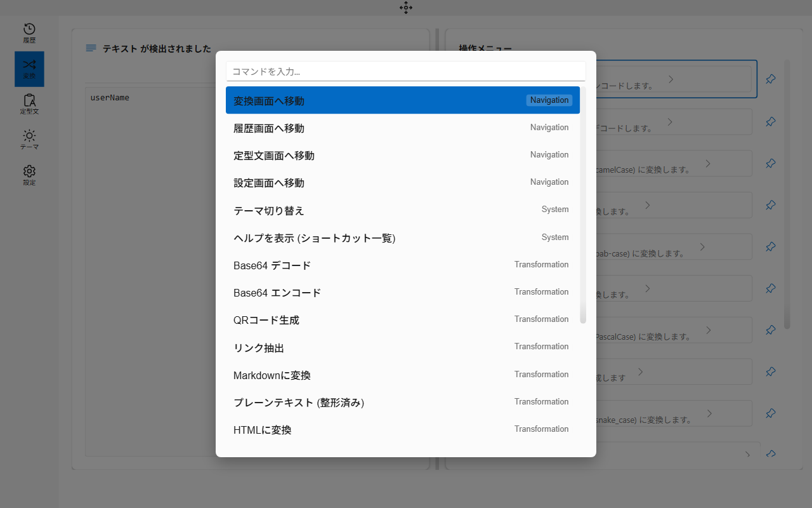Select the 変換 (convert) icon in sidebar

coord(29,69)
